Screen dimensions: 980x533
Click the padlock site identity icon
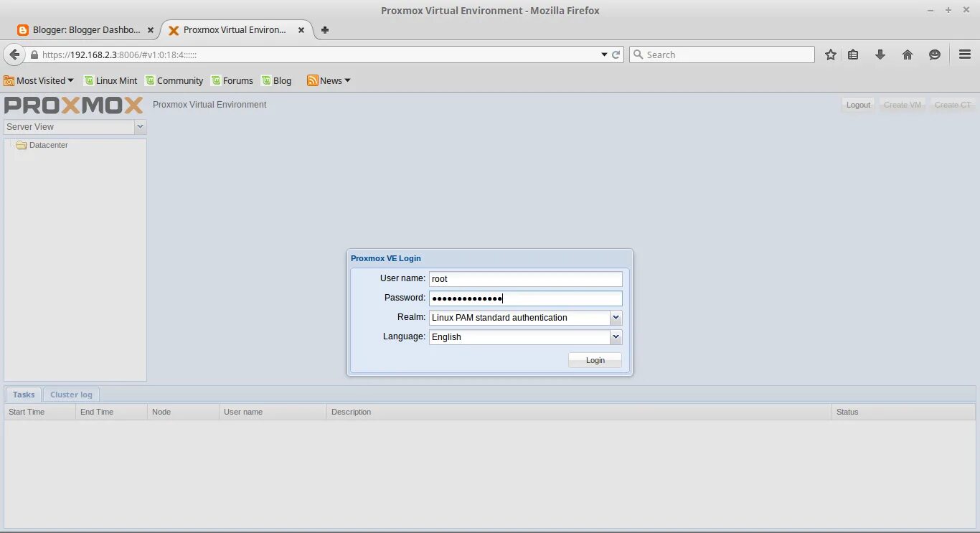34,55
